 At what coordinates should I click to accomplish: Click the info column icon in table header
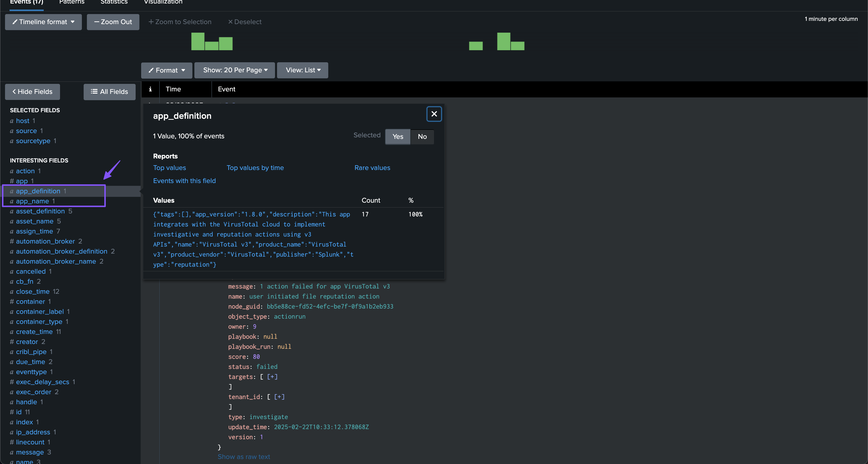150,89
